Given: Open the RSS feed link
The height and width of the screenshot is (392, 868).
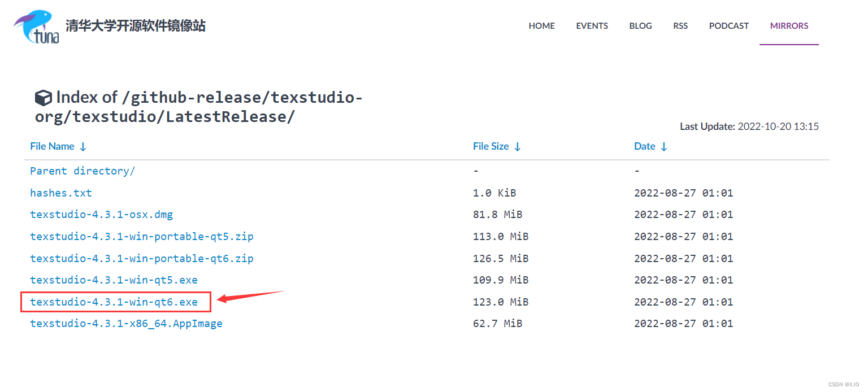Looking at the screenshot, I should (x=680, y=26).
